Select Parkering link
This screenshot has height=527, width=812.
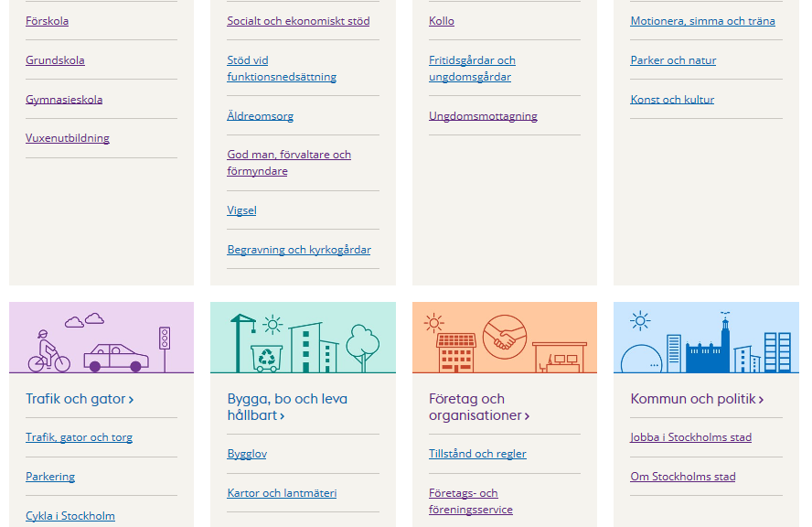coord(50,477)
